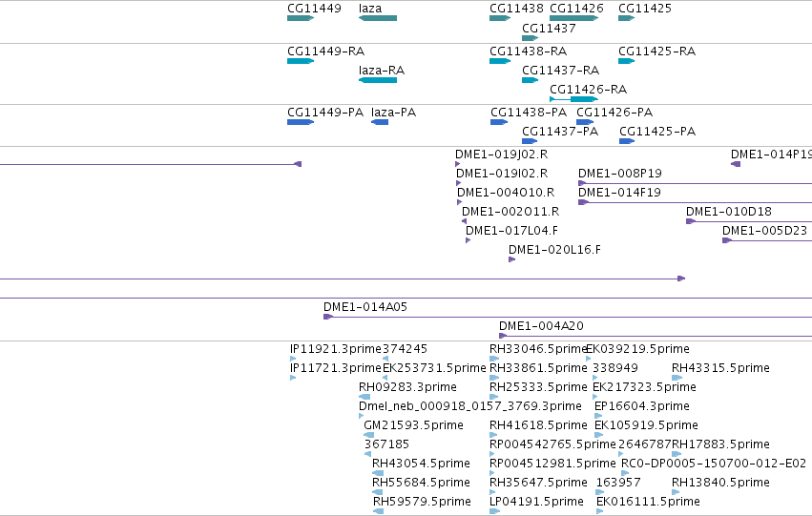Click the CG11437-PA protein label
812x516 pixels.
click(560, 132)
